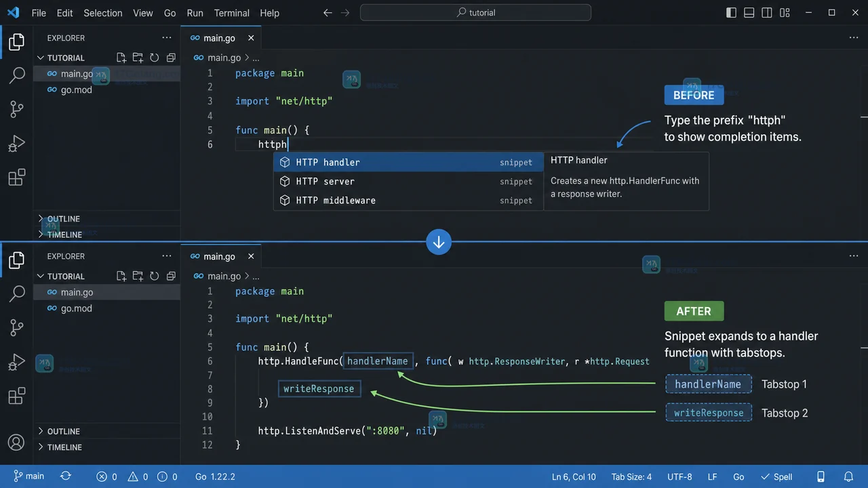Image resolution: width=868 pixels, height=488 pixels.
Task: Open Customize Layout icon in title bar
Action: [x=785, y=13]
